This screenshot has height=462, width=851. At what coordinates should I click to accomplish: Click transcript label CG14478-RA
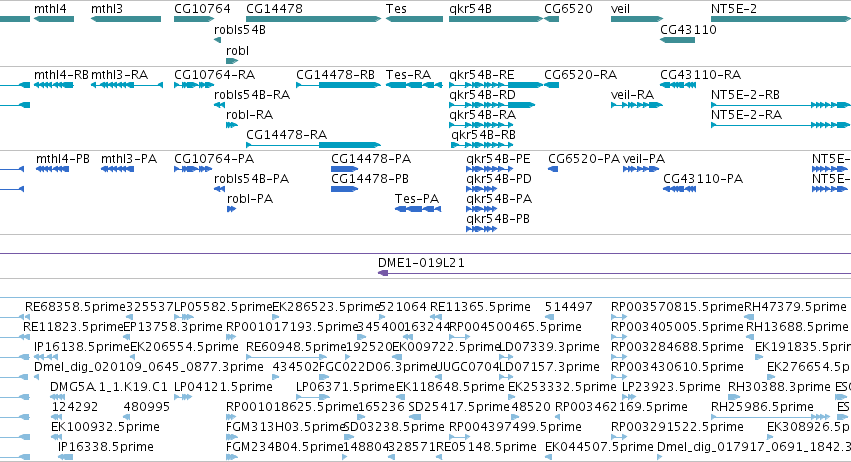point(287,135)
